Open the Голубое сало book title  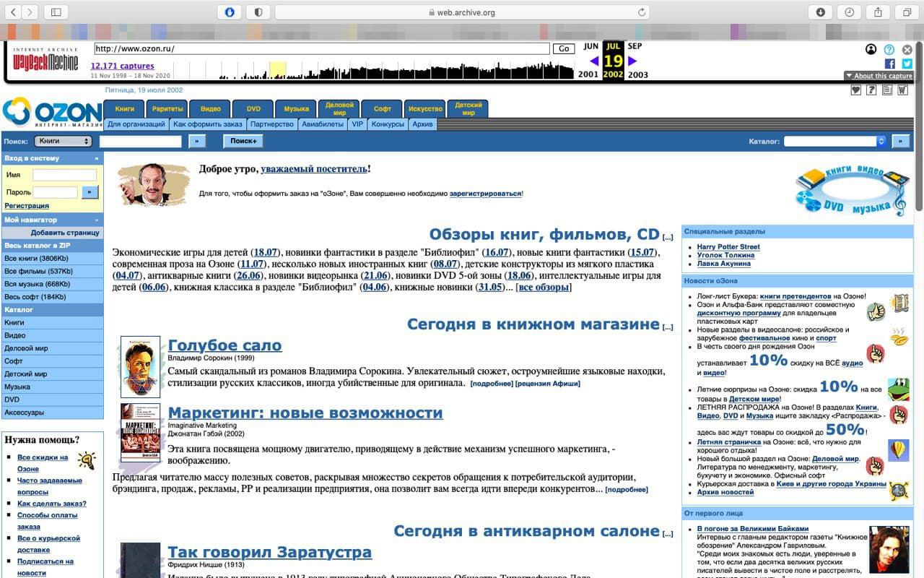pos(225,345)
